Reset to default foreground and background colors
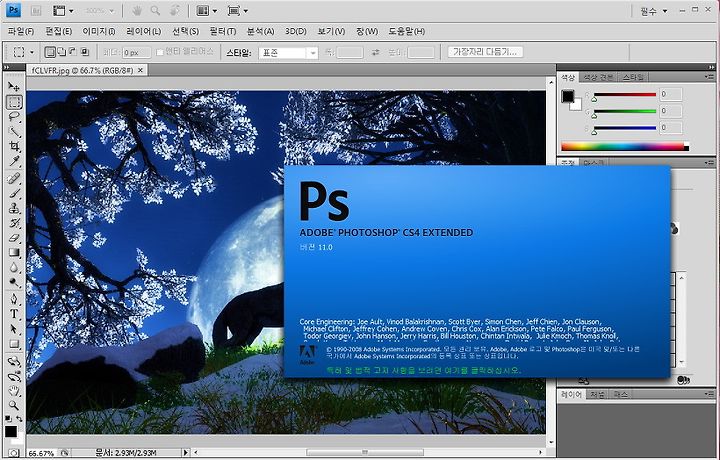 click(8, 419)
